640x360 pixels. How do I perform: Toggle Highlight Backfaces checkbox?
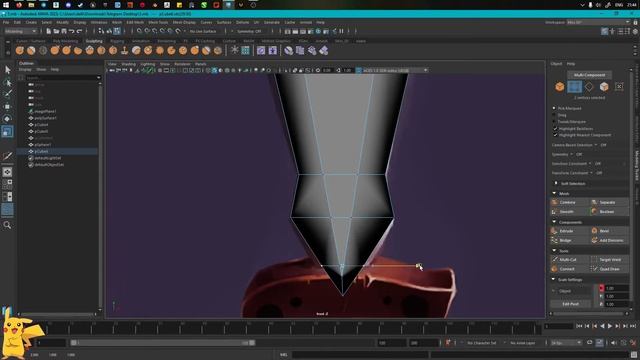pos(555,128)
